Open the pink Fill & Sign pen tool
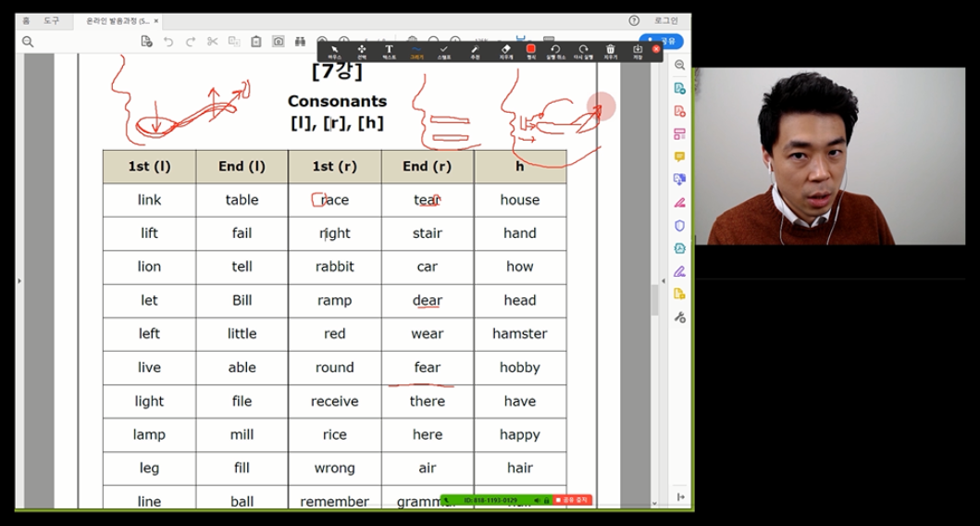This screenshot has width=980, height=526. [680, 203]
